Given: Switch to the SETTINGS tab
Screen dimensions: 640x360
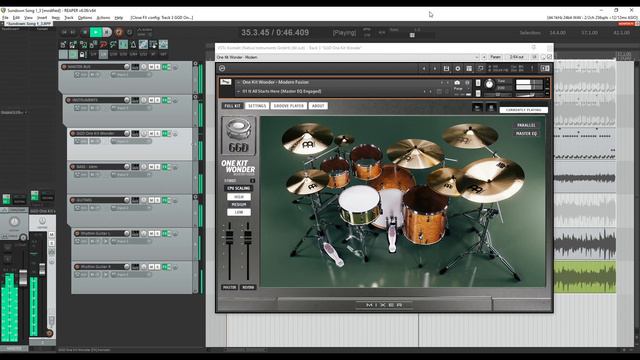Looking at the screenshot, I should [x=257, y=106].
